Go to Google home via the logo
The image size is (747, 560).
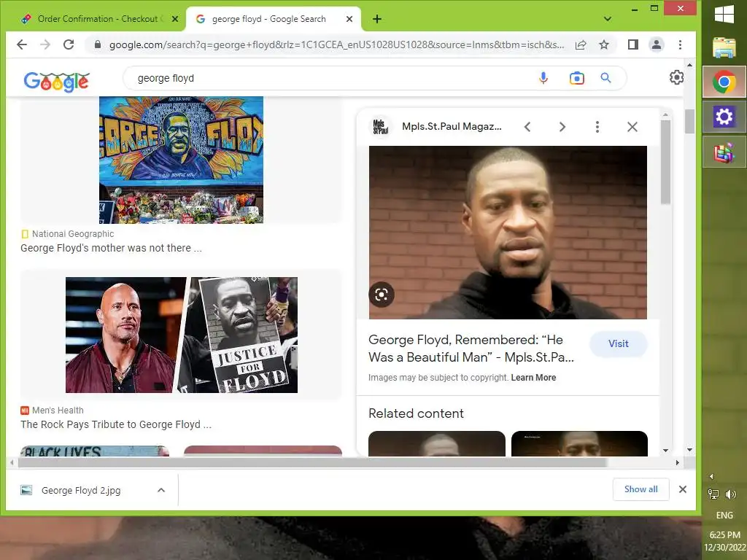(57, 82)
